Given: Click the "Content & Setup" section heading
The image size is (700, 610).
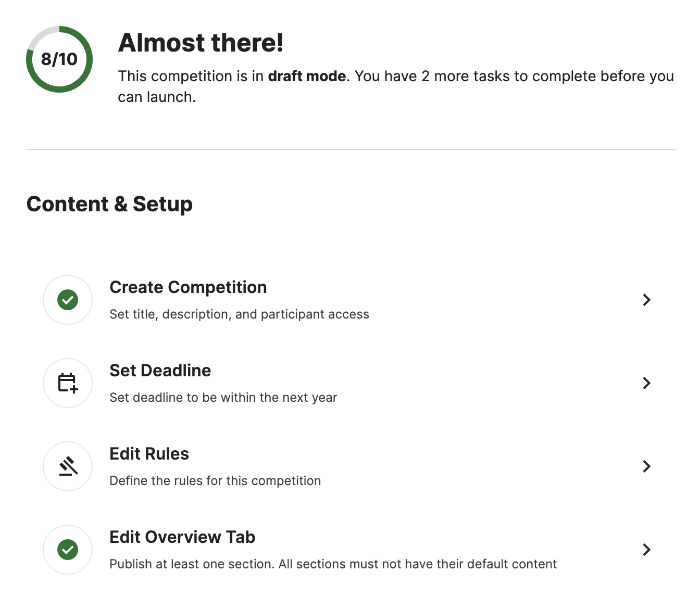Looking at the screenshot, I should pyautogui.click(x=109, y=204).
